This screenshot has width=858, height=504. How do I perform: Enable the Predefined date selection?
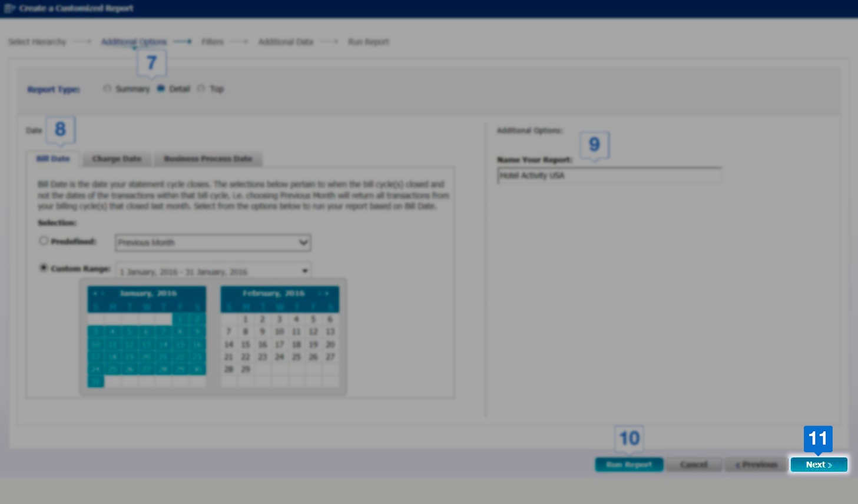pos(44,241)
